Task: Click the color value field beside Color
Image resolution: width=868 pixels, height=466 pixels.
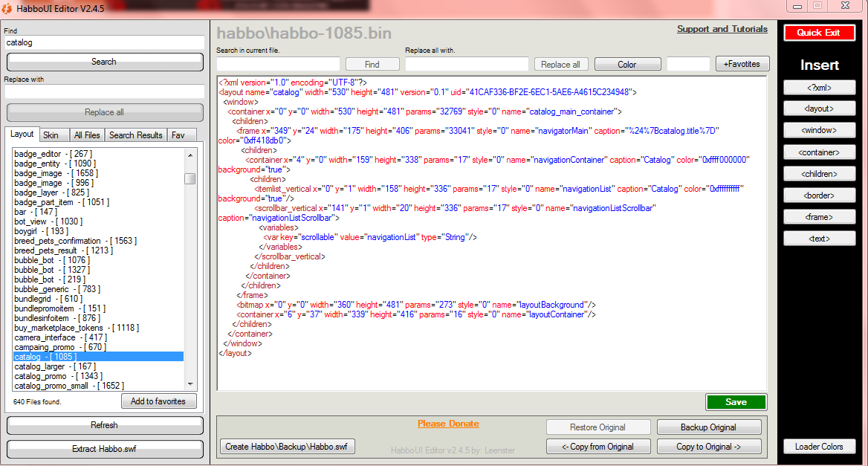Action: click(x=688, y=65)
